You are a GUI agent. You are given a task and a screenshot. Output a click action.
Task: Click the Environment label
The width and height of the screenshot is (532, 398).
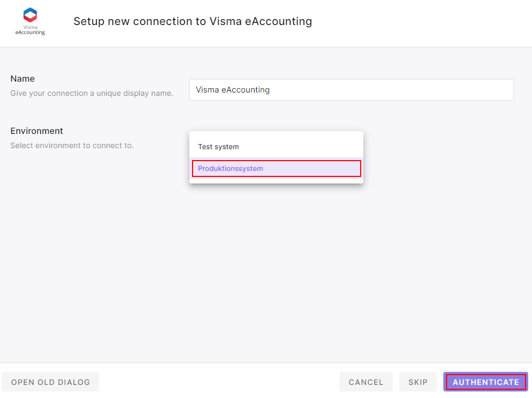pos(36,131)
